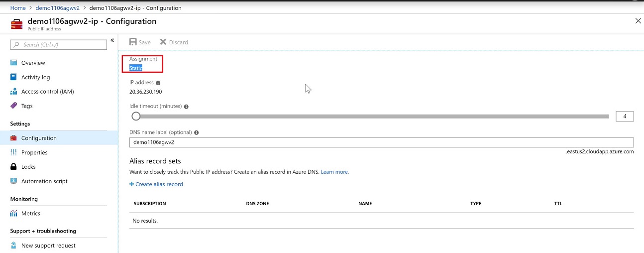The width and height of the screenshot is (644, 253).
Task: Click the TTL column header
Action: [x=558, y=204]
